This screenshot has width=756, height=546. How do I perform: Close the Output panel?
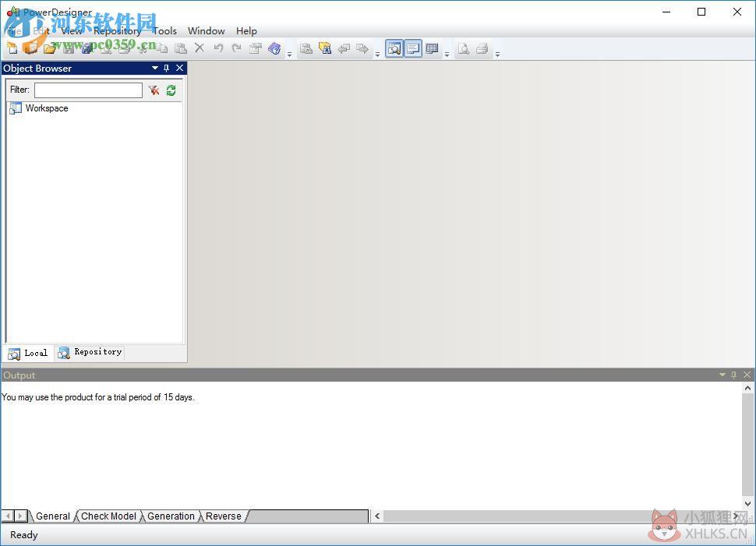[747, 375]
